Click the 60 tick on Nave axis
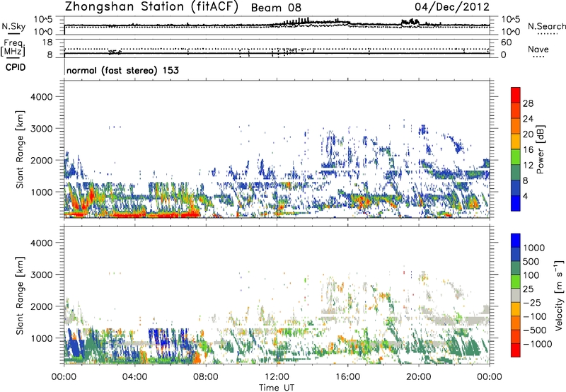Viewport: 566px width, 392px height. coord(507,42)
